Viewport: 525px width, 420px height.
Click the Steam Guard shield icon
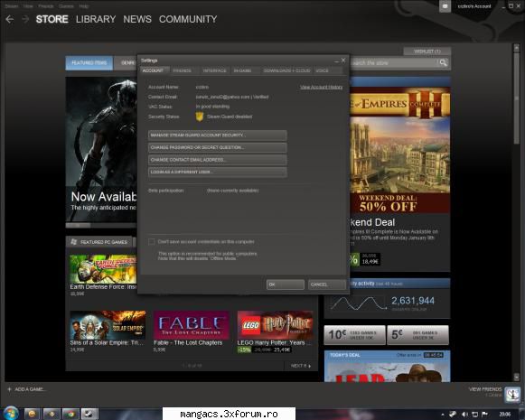click(199, 117)
